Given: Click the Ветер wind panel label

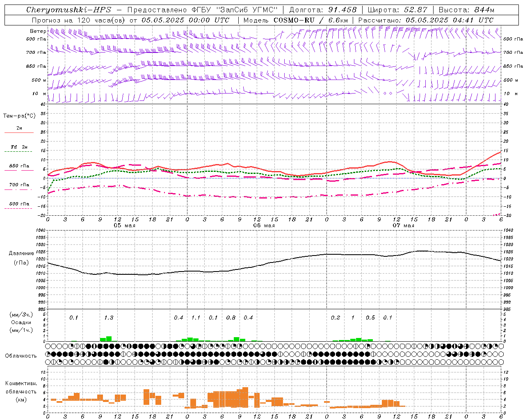Looking at the screenshot, I should click(x=38, y=31).
